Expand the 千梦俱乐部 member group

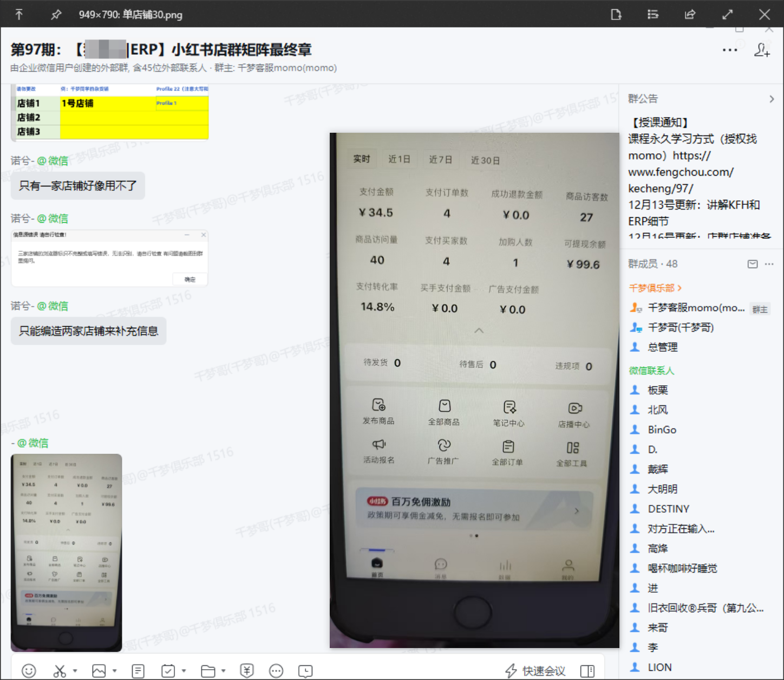click(655, 288)
